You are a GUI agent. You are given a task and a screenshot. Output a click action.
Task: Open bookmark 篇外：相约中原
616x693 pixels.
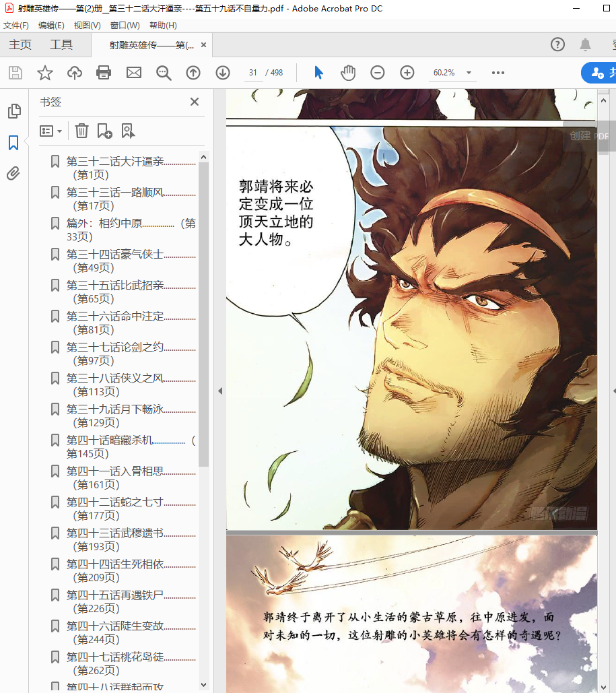point(131,230)
